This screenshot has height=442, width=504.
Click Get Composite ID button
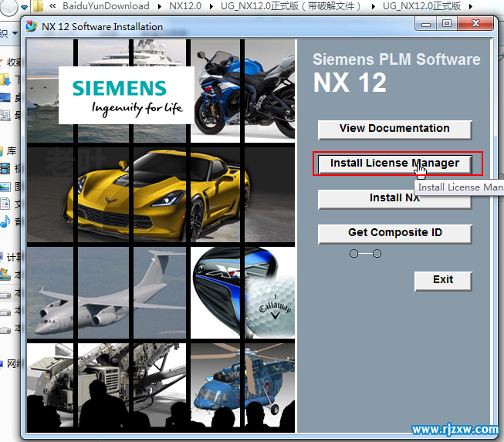point(394,234)
